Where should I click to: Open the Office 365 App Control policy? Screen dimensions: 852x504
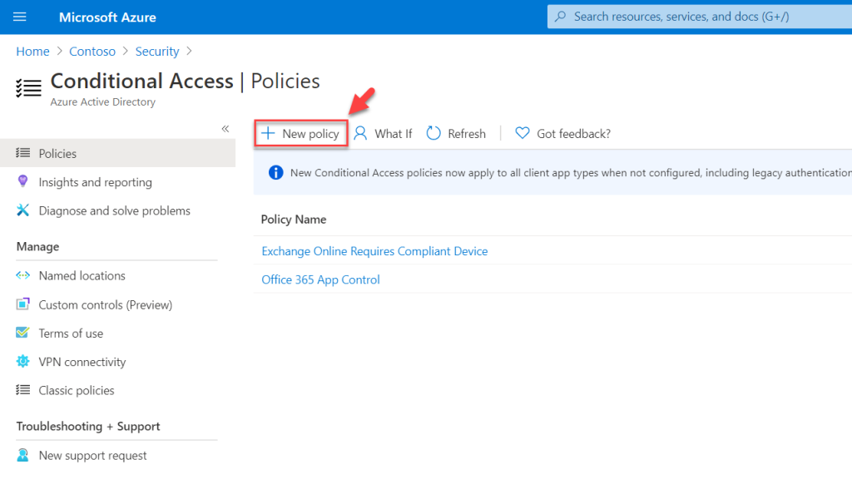pos(320,279)
